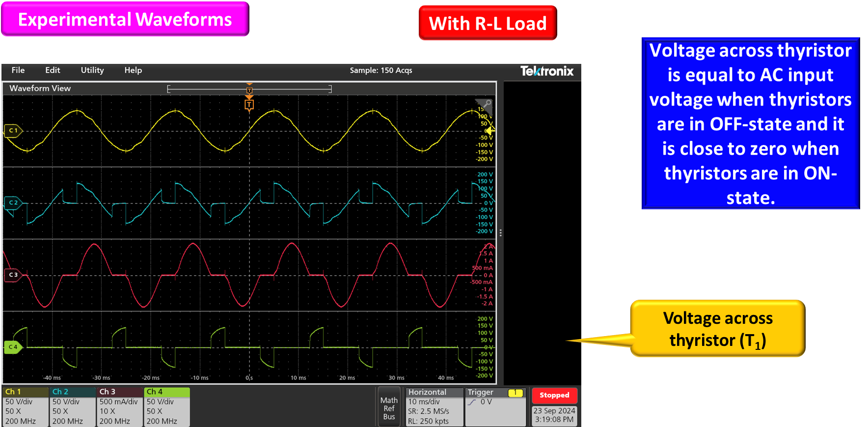Open the Help menu
Image resolution: width=868 pixels, height=427 pixels.
133,70
